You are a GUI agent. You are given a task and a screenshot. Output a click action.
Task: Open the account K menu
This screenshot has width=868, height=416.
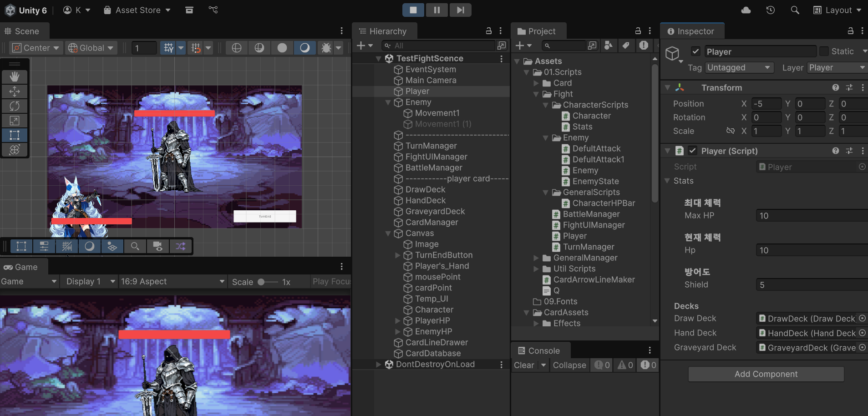point(76,10)
